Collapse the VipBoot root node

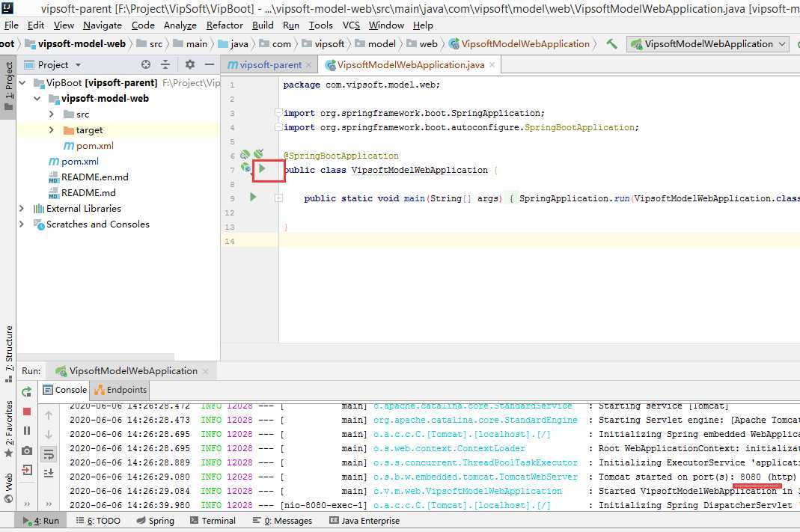coord(22,82)
